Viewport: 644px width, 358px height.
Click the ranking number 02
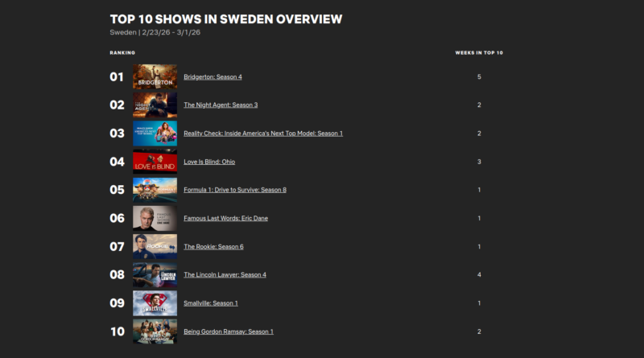pos(117,105)
